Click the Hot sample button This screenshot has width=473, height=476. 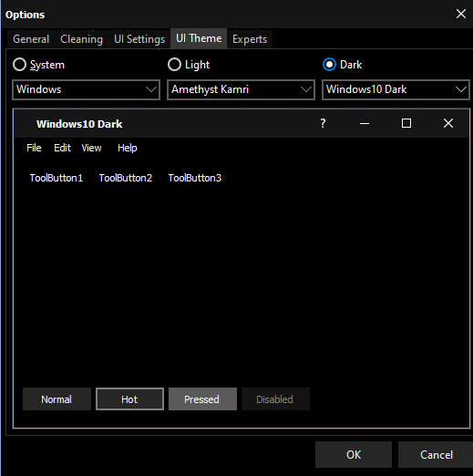(x=129, y=399)
